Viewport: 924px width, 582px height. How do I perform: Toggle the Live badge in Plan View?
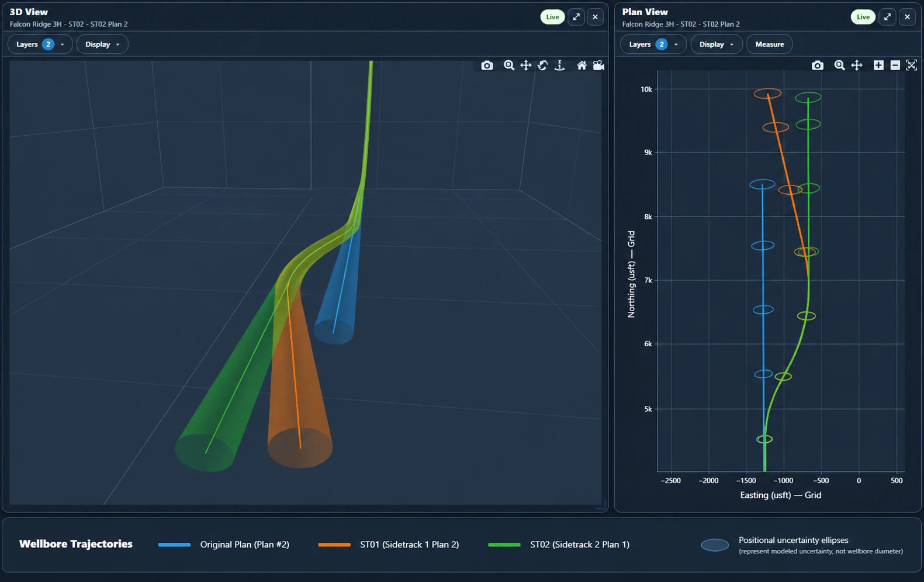click(x=863, y=17)
